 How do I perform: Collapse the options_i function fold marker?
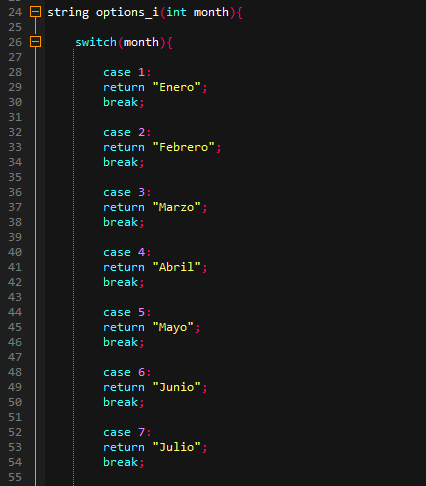tap(35, 12)
